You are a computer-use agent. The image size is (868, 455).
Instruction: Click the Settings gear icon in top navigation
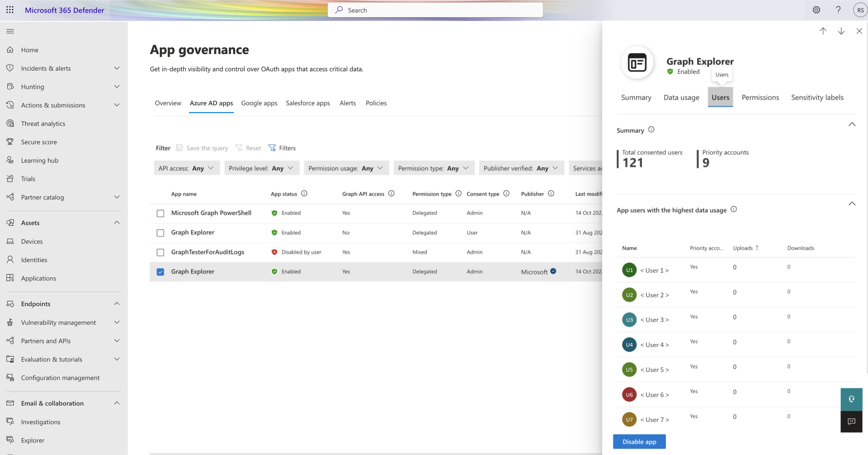[x=816, y=10]
